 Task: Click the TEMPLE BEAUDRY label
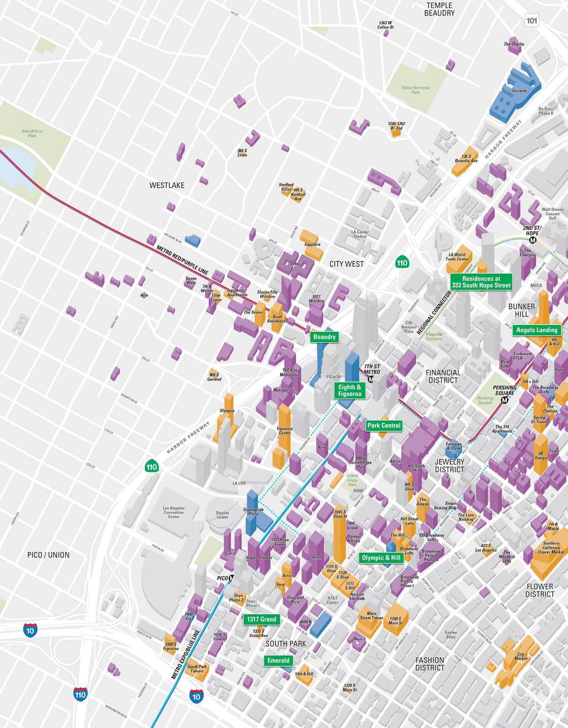pyautogui.click(x=439, y=9)
